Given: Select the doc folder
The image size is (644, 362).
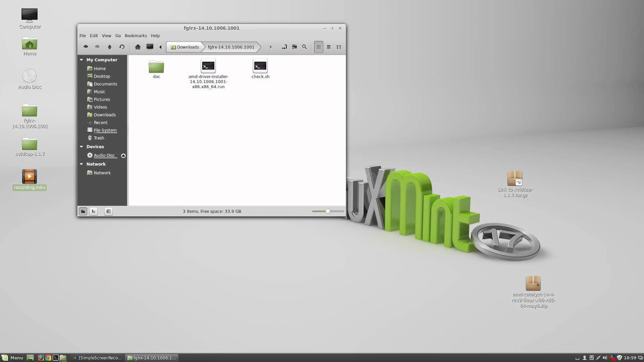Looking at the screenshot, I should [x=156, y=69].
